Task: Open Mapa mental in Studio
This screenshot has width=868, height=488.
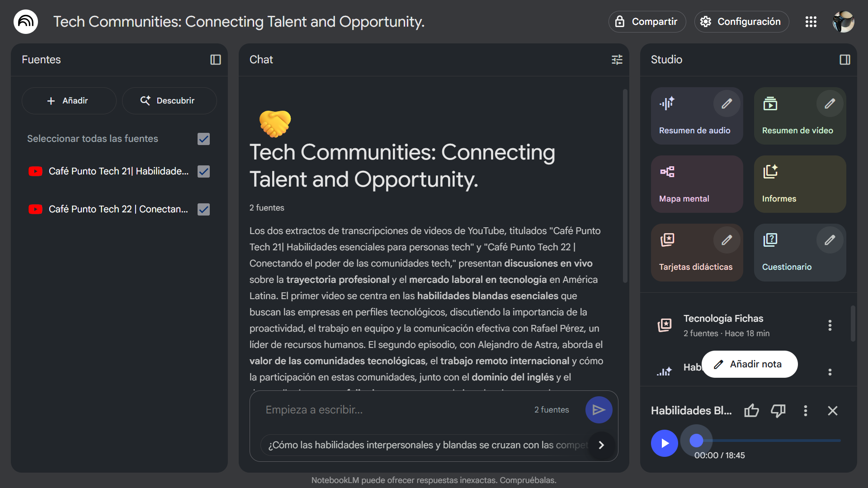Action: tap(697, 184)
